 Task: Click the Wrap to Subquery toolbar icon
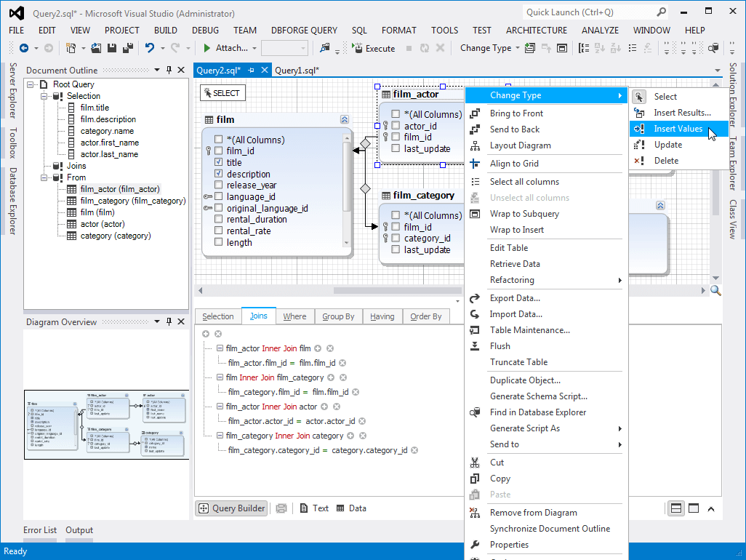[562, 48]
